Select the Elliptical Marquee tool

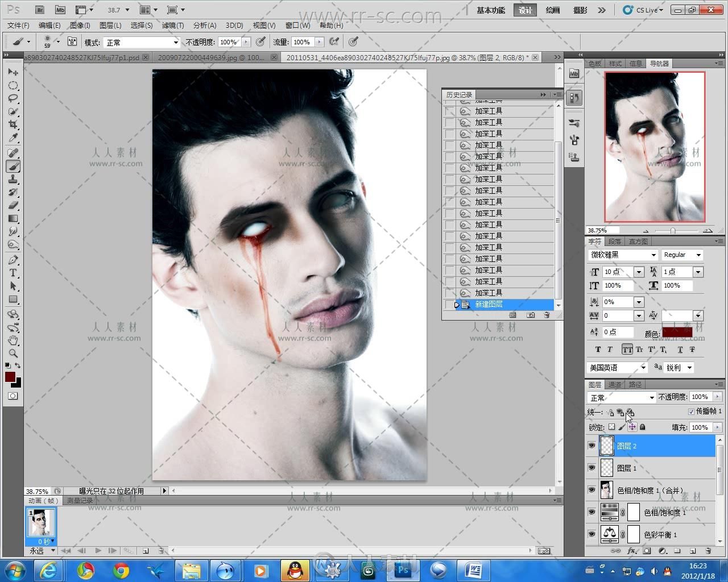[x=13, y=86]
